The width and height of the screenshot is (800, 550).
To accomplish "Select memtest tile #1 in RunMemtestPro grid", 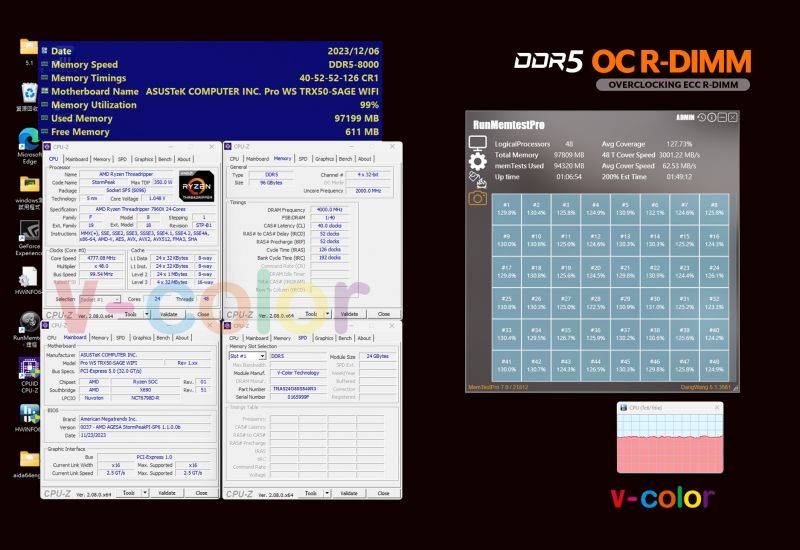I will tap(507, 209).
